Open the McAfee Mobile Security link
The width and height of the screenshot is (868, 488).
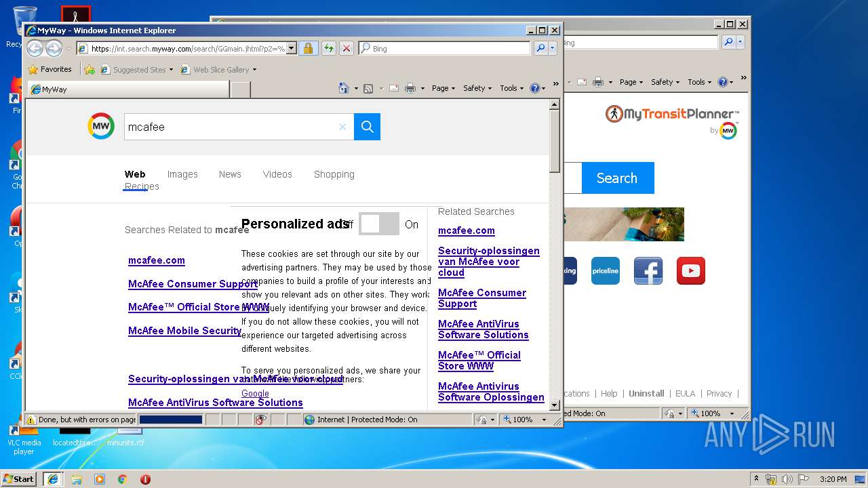(185, 331)
